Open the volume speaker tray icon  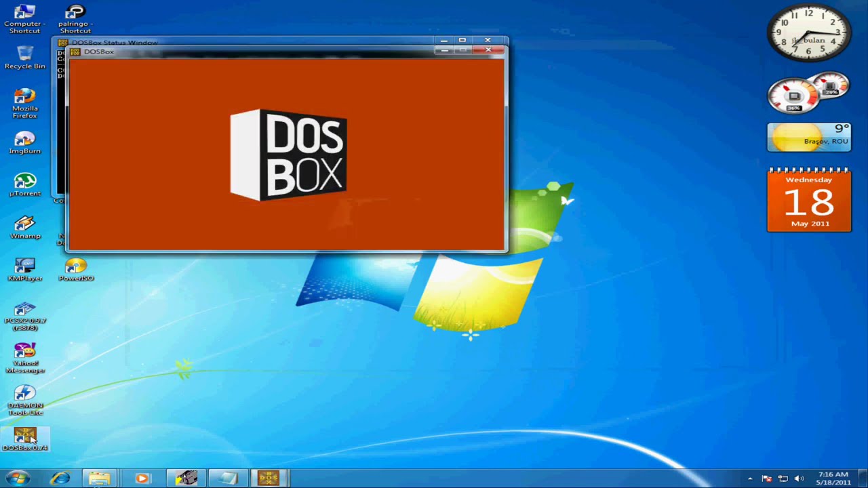799,479
